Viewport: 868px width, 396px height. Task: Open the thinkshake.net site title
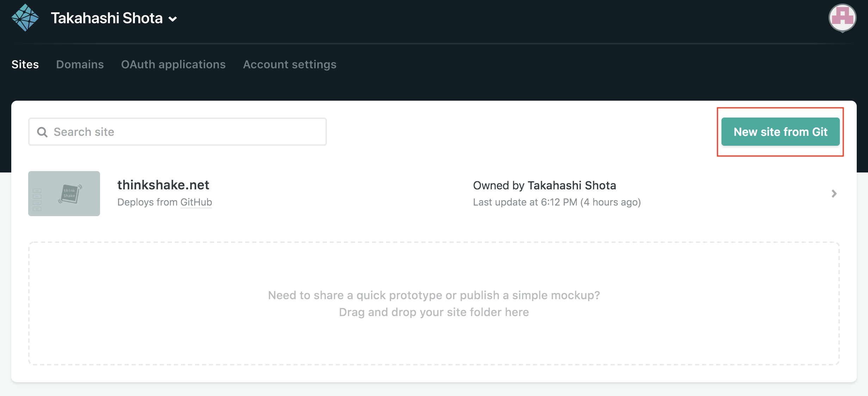pyautogui.click(x=163, y=185)
